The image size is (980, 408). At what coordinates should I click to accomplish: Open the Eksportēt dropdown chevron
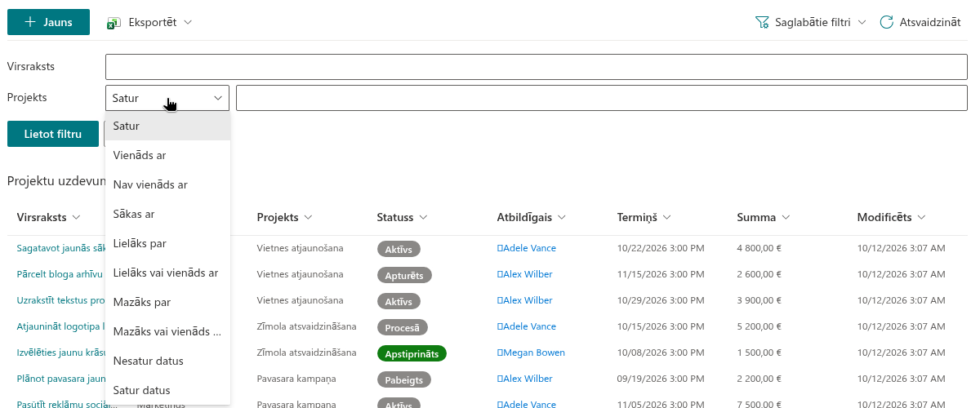188,22
